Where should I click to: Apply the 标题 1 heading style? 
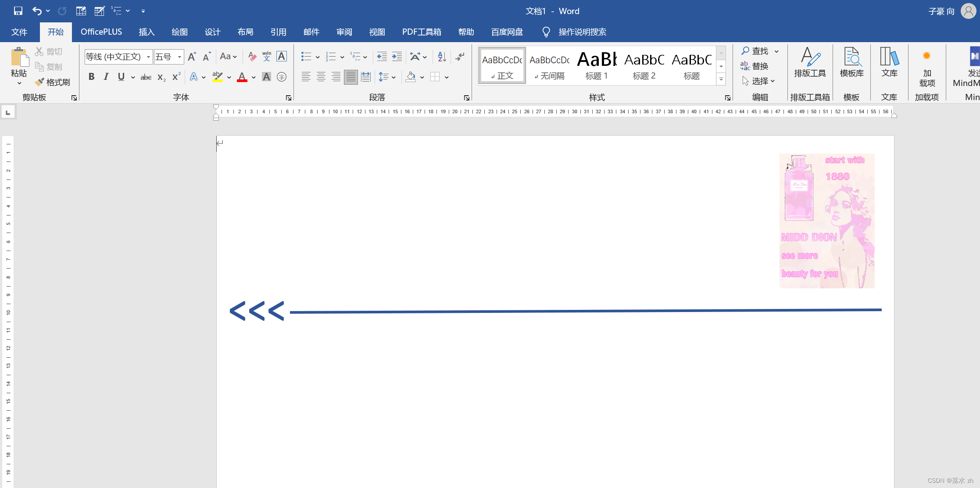[597, 65]
